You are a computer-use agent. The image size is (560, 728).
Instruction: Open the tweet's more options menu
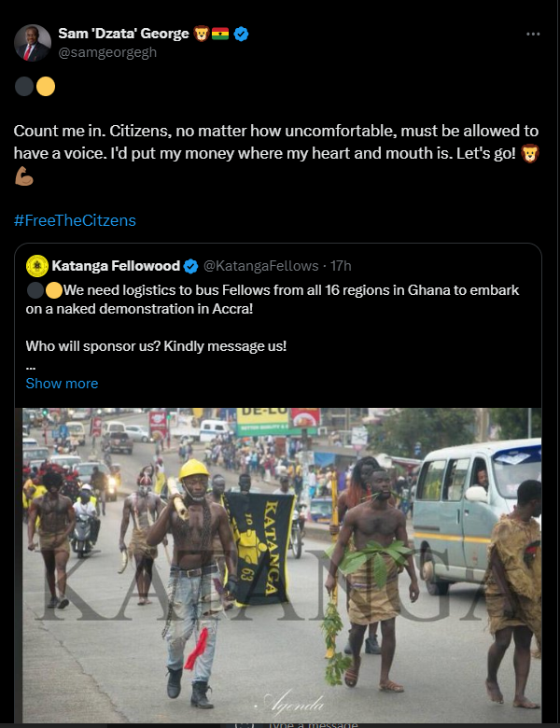pos(533,35)
